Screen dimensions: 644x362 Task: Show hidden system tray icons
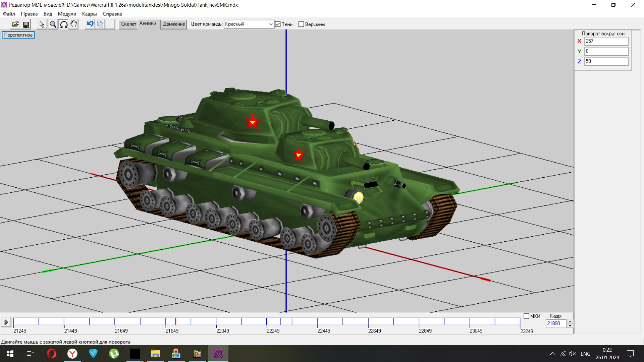point(552,354)
